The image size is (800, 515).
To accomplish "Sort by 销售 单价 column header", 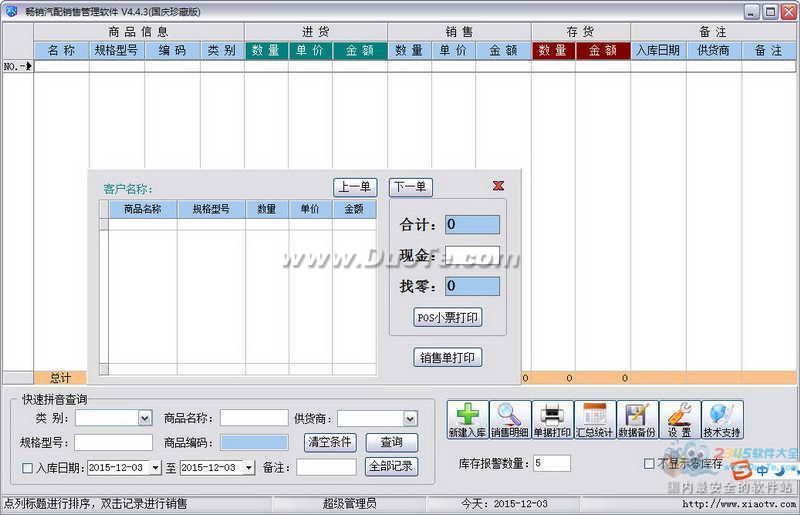I will [454, 50].
